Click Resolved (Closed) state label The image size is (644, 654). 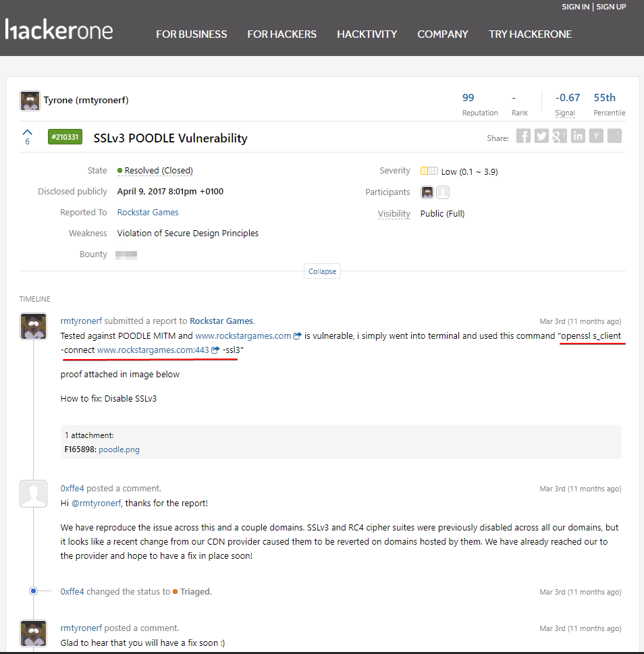click(x=159, y=171)
